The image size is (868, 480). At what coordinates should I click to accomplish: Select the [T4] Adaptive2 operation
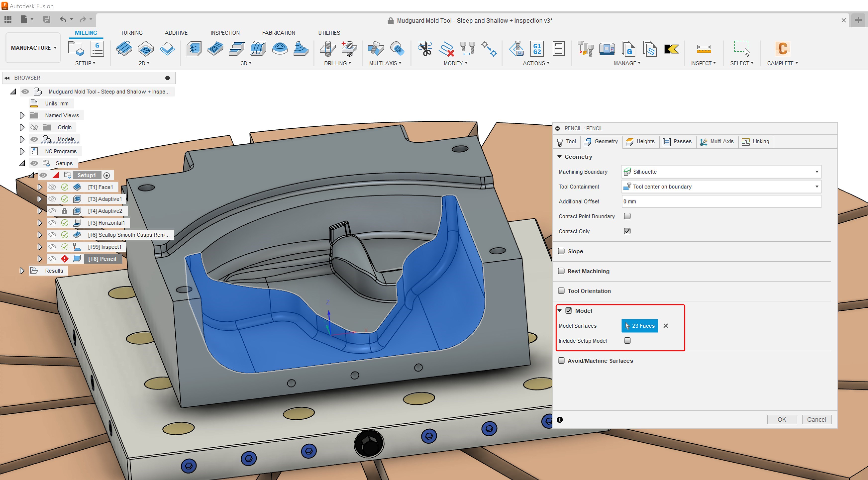[105, 211]
